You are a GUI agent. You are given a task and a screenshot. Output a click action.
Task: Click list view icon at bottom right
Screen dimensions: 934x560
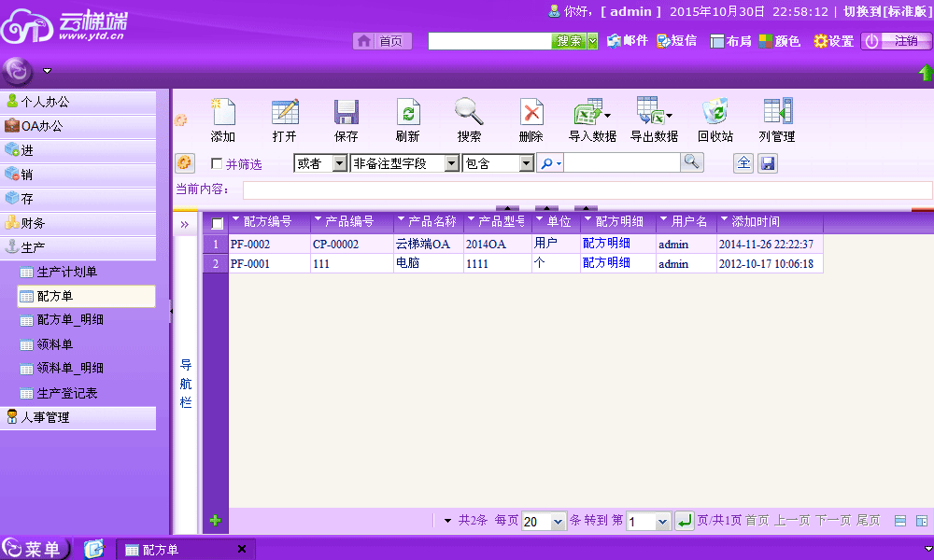click(900, 522)
